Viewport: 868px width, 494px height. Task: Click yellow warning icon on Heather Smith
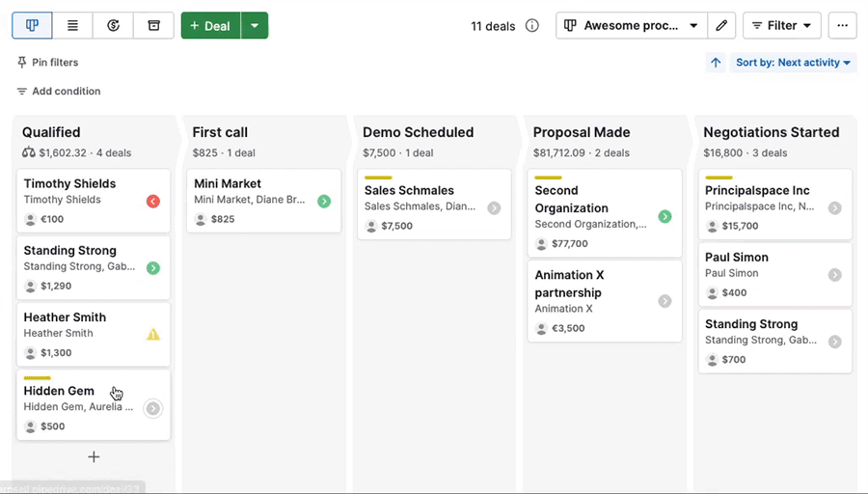point(152,335)
